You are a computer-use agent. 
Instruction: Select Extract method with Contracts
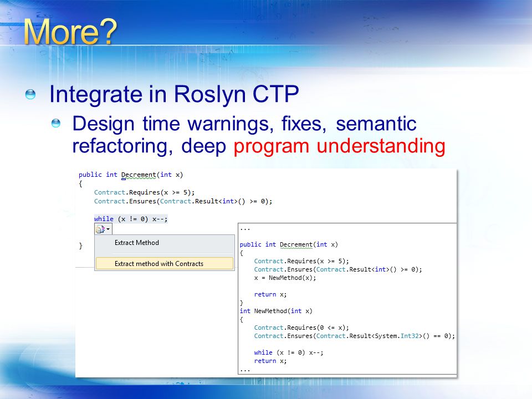click(165, 264)
